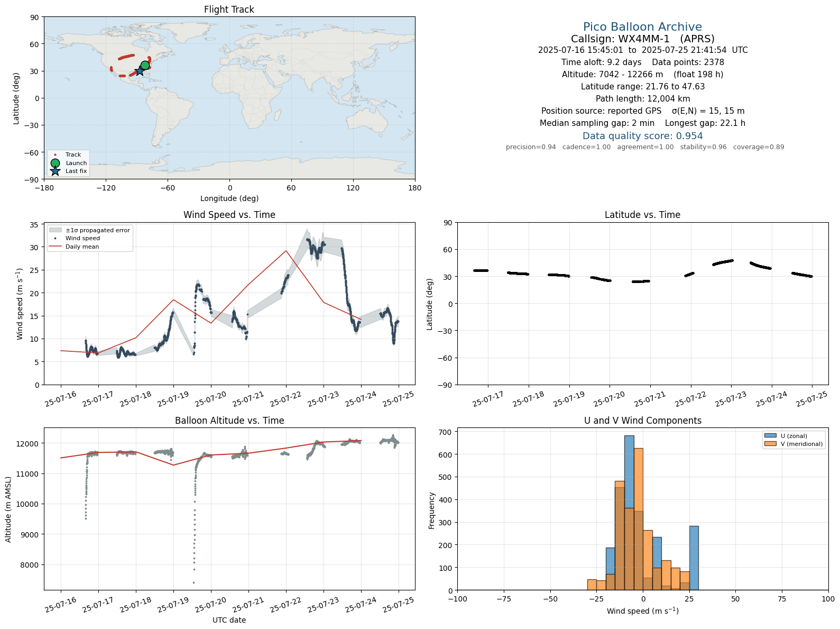
Task: Click the "Balloon Altitude vs. Time" chart title
Action: pyautogui.click(x=229, y=421)
